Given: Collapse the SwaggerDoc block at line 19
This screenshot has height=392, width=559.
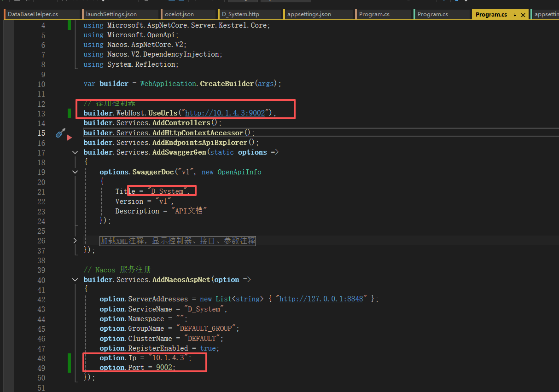Looking at the screenshot, I should (76, 172).
